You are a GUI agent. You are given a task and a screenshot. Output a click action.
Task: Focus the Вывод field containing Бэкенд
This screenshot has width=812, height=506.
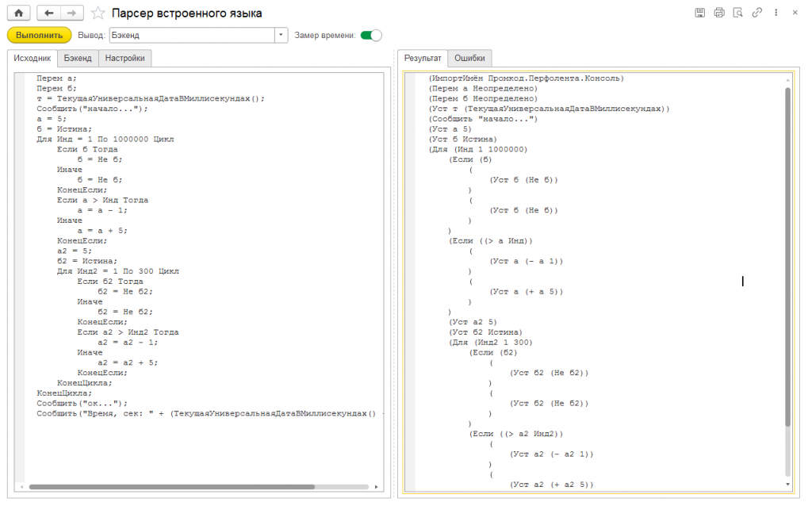192,35
